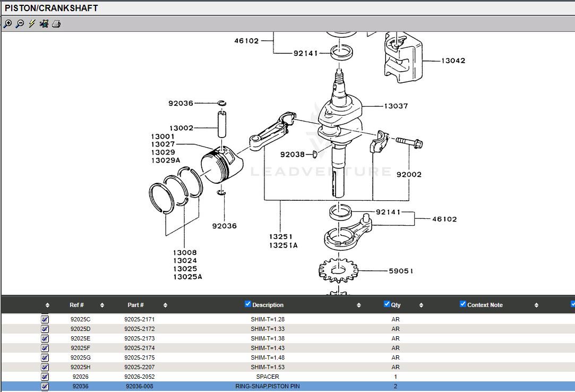The height and width of the screenshot is (392, 575).
Task: Click the fit-to-window diagram icon
Action: point(44,24)
